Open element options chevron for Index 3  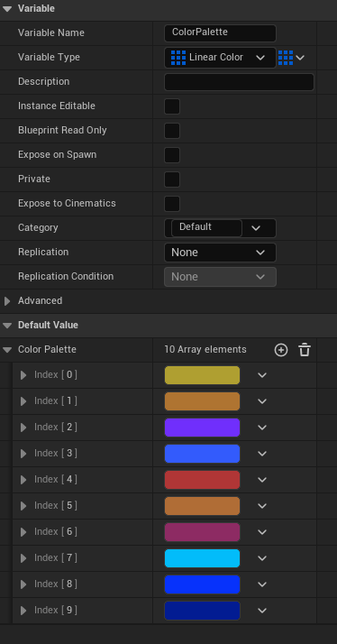coord(262,454)
